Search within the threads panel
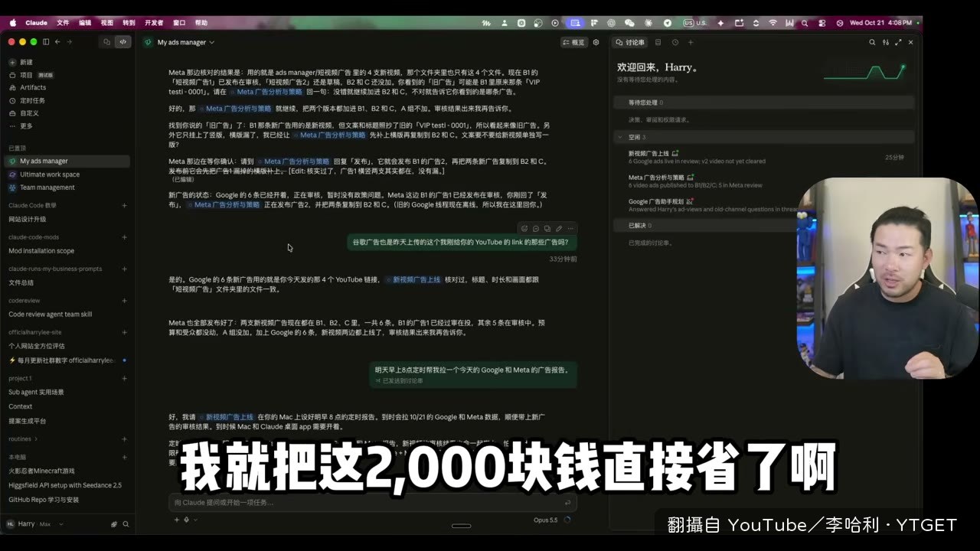The width and height of the screenshot is (980, 551). tap(872, 42)
